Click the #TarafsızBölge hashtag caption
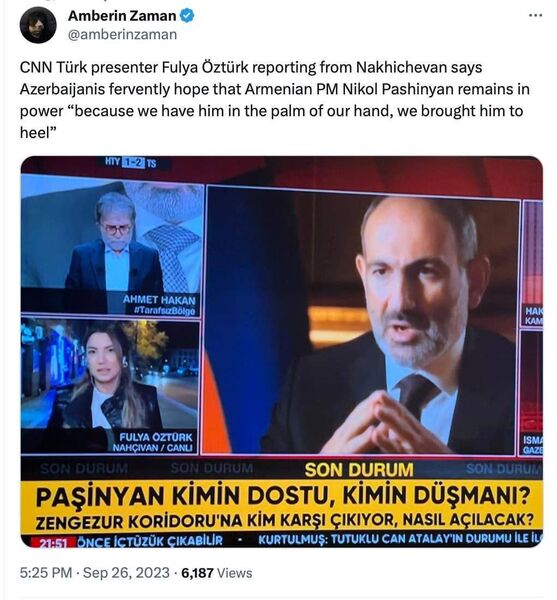This screenshot has width=557, height=600. pos(165,311)
